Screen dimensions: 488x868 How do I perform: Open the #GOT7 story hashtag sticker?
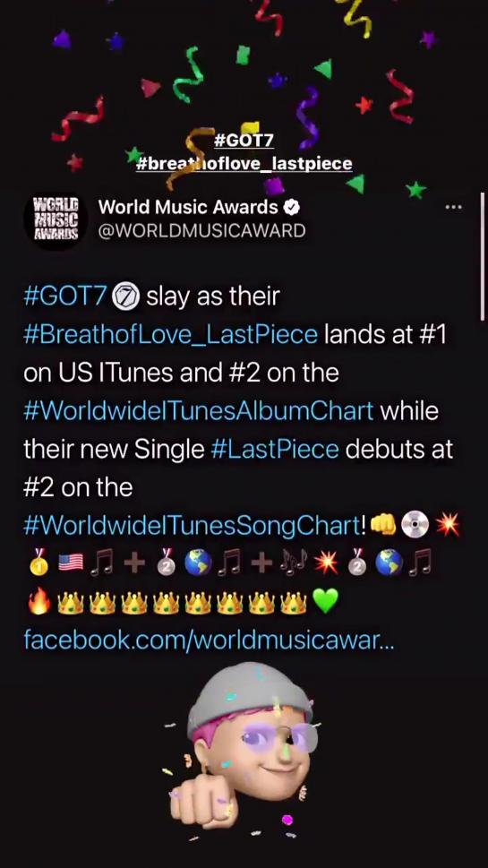pyautogui.click(x=244, y=140)
